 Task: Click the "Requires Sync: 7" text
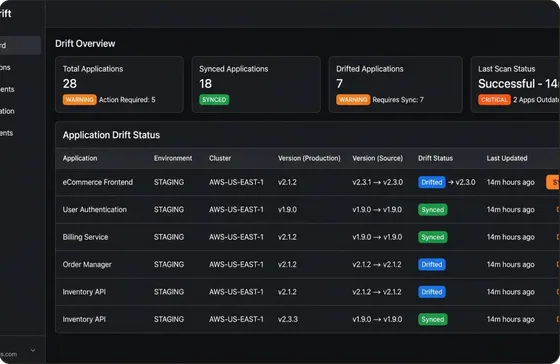[x=398, y=100]
